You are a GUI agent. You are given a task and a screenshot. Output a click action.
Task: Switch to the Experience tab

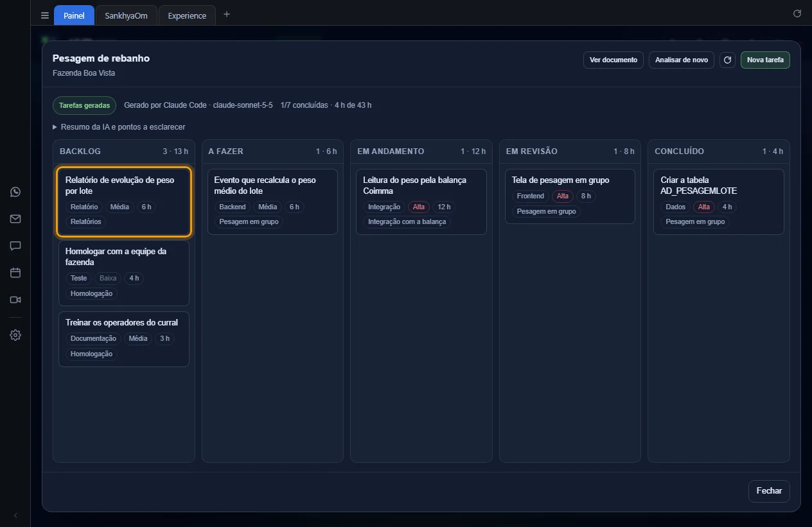[187, 15]
